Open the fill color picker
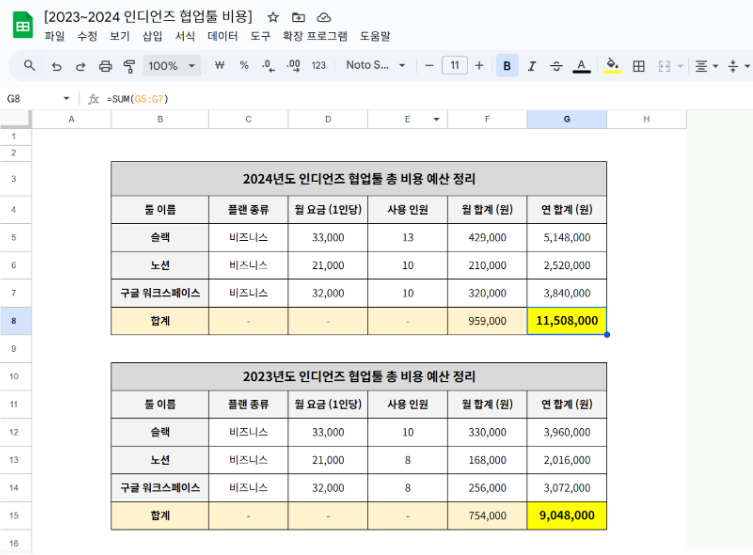Image resolution: width=753 pixels, height=555 pixels. [x=612, y=65]
